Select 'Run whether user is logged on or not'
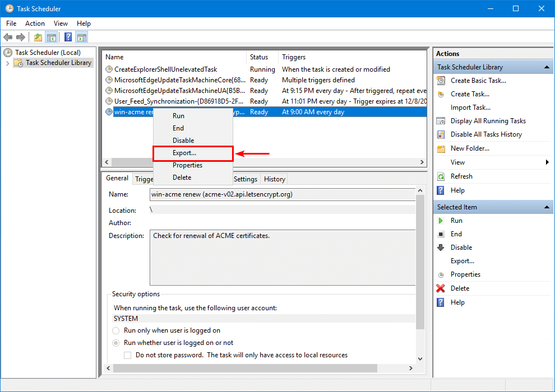 [x=117, y=343]
